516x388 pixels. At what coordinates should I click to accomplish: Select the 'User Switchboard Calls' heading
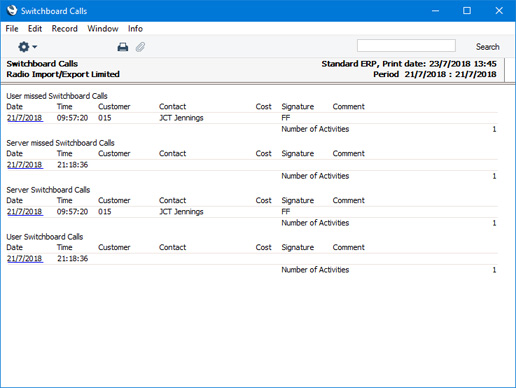tap(45, 237)
